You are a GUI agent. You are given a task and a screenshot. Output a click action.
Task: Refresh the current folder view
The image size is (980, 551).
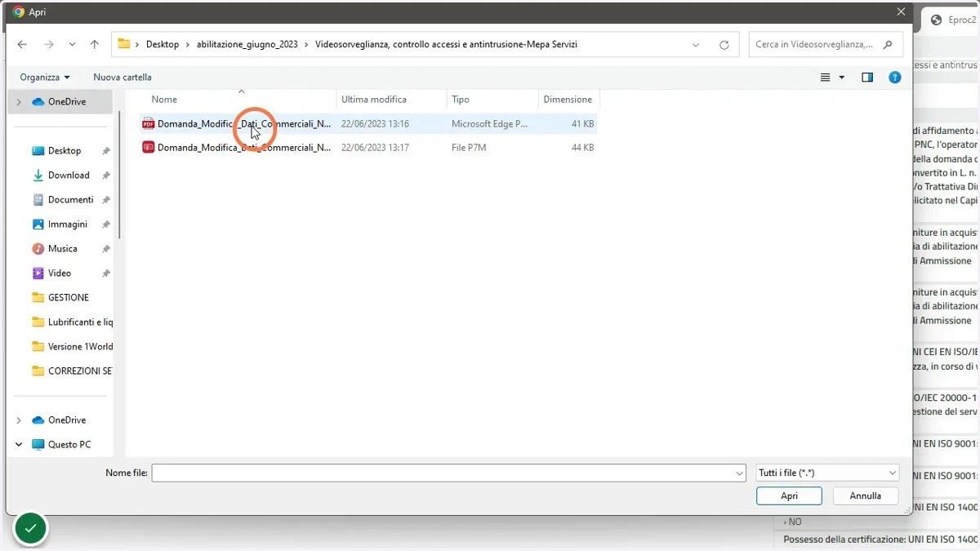tap(724, 45)
